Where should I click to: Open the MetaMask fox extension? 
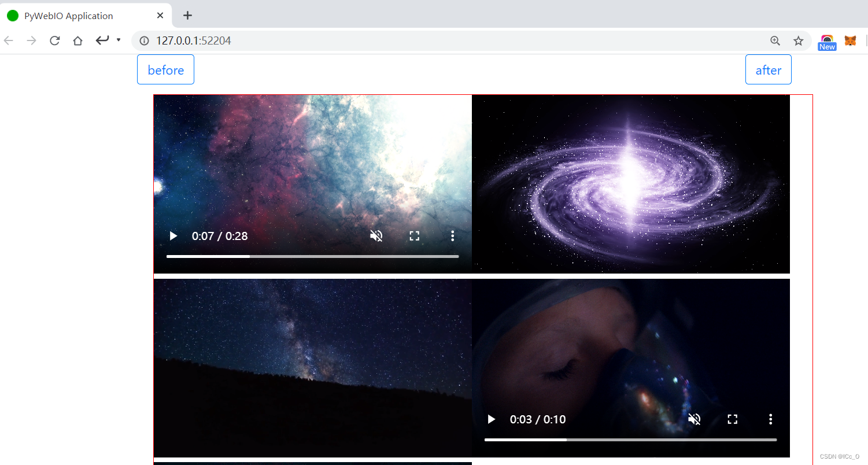[x=850, y=40]
